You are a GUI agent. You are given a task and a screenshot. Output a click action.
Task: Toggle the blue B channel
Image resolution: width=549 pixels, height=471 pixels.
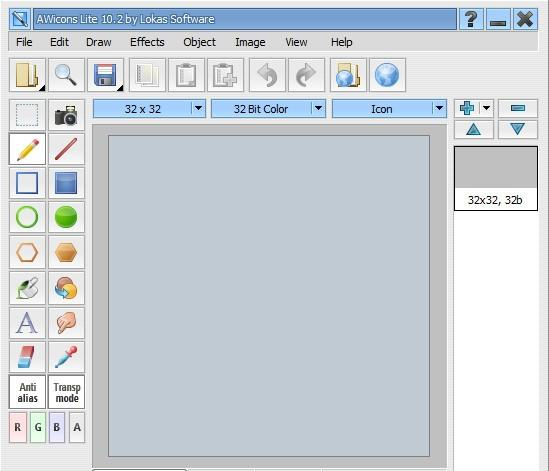click(57, 427)
